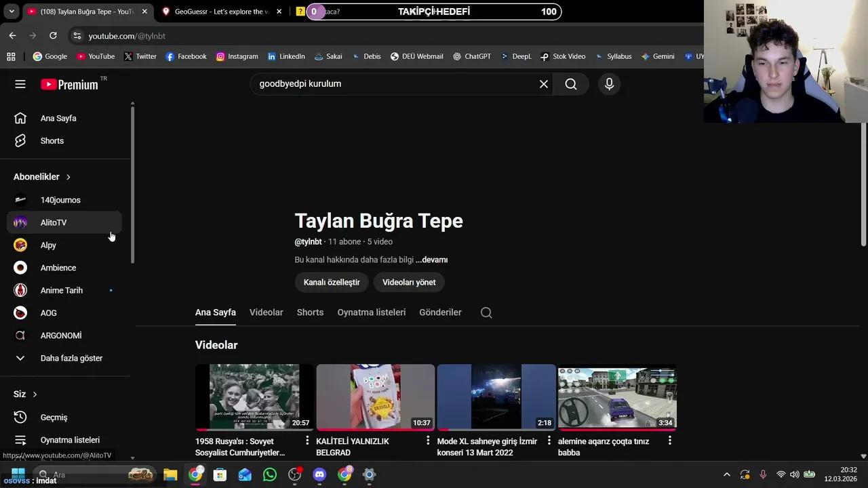Click the Kanalı özelleştir button

(332, 282)
